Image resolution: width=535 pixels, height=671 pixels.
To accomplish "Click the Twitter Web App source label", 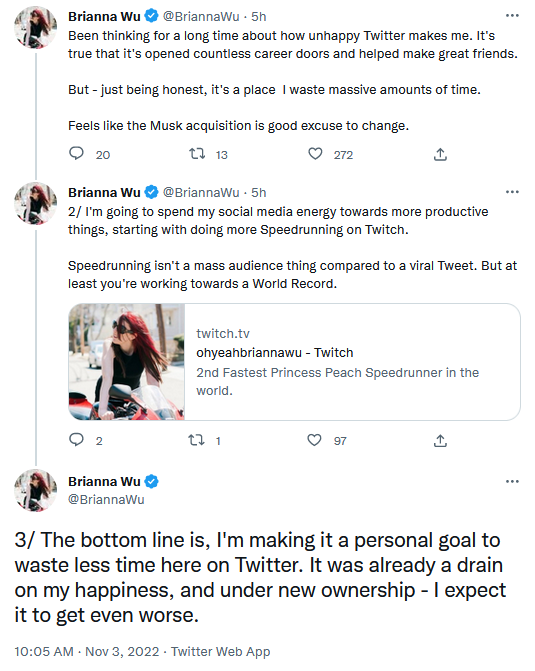I will coord(220,651).
